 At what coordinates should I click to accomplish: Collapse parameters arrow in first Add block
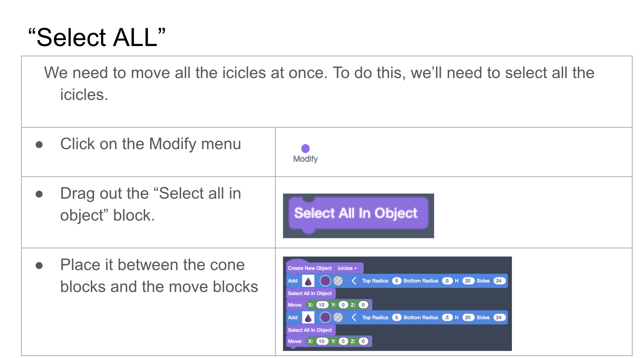coord(354,281)
